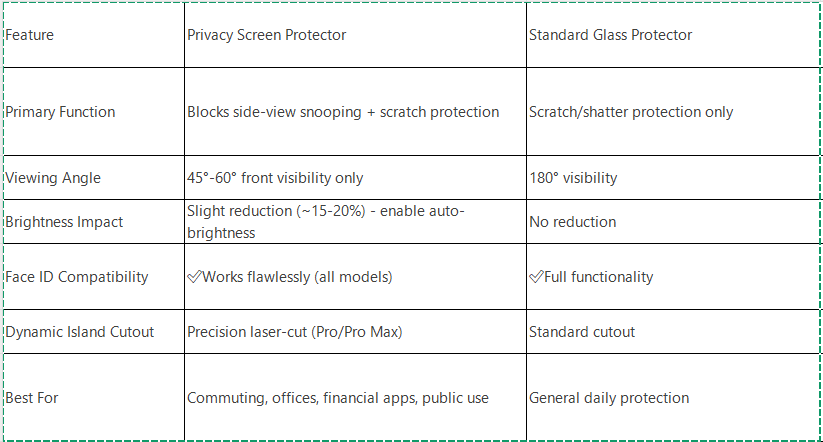Click the No reduction cell

point(673,222)
